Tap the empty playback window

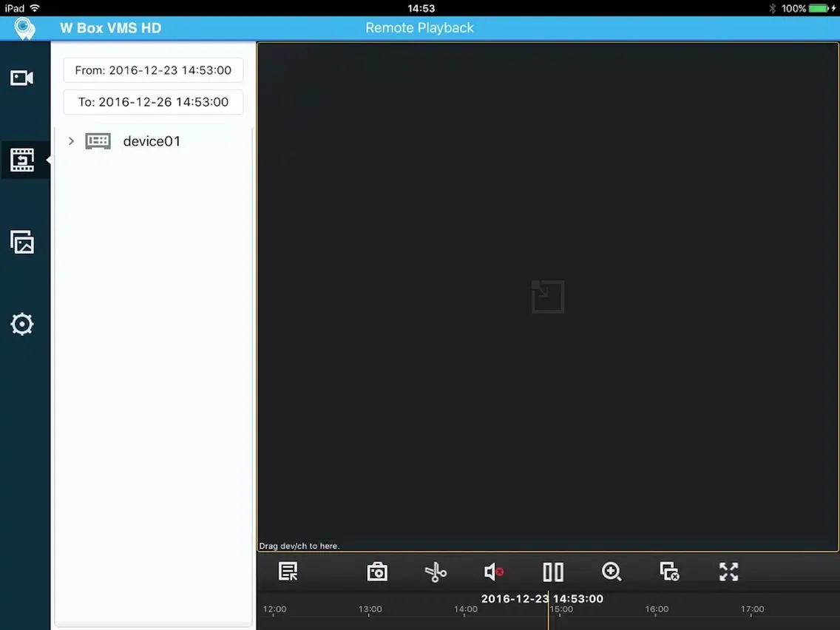coord(548,297)
